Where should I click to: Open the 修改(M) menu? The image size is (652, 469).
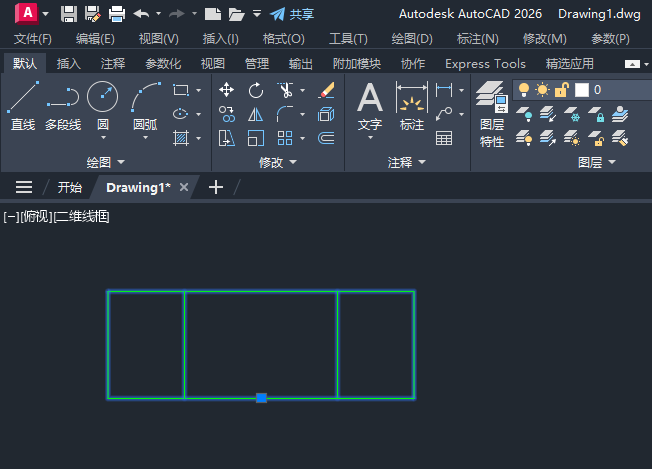click(x=545, y=39)
